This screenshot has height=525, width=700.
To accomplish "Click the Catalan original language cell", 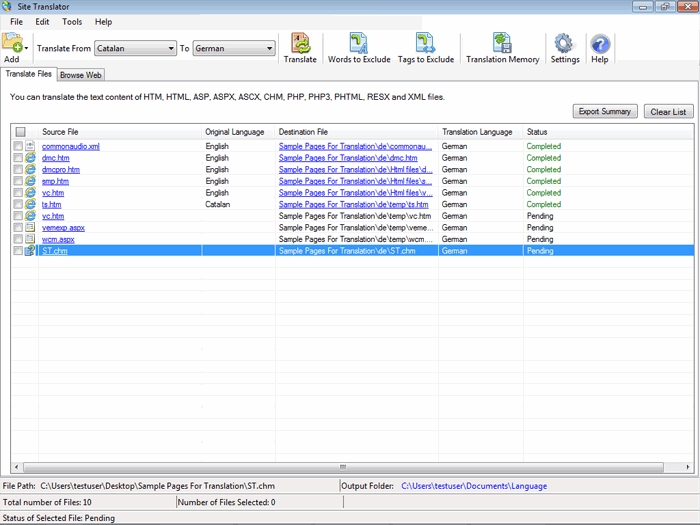I will (218, 204).
